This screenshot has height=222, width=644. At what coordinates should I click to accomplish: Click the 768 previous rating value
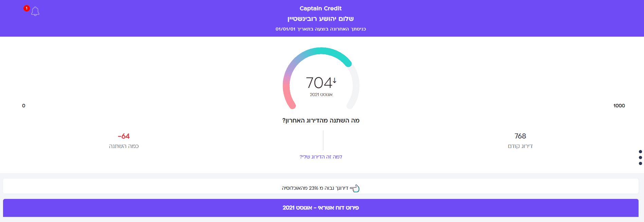coord(520,136)
